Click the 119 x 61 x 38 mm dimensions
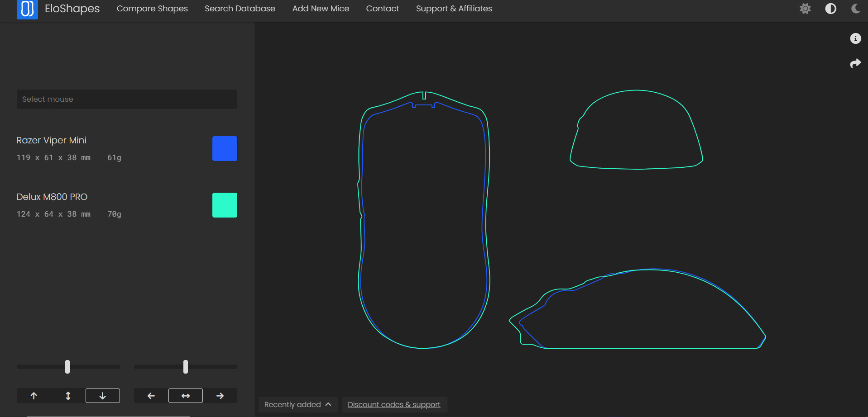The width and height of the screenshot is (868, 417). tap(53, 157)
